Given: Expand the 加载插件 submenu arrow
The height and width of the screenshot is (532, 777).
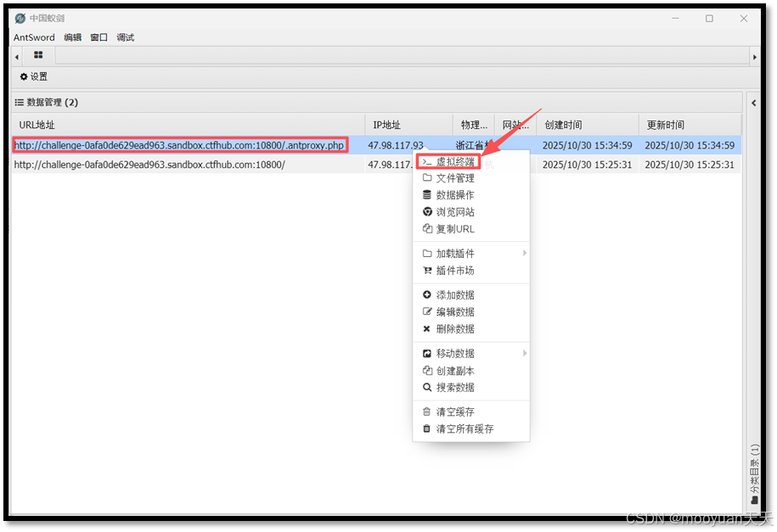Looking at the screenshot, I should [x=524, y=253].
